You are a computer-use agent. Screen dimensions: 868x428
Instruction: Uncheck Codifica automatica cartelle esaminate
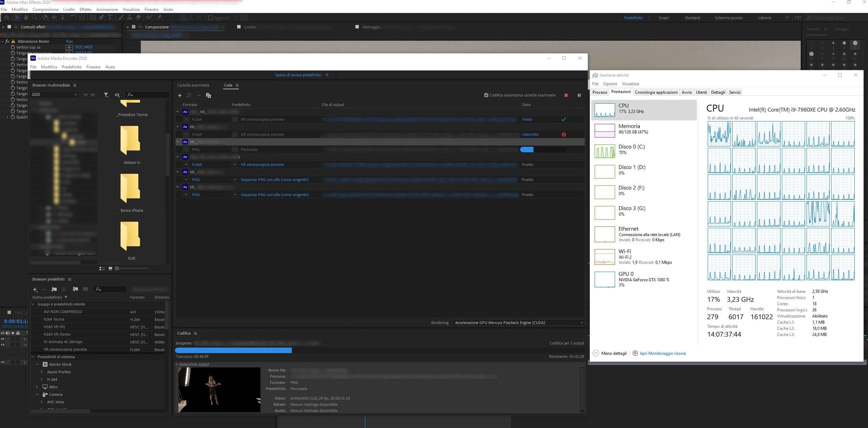[x=486, y=95]
